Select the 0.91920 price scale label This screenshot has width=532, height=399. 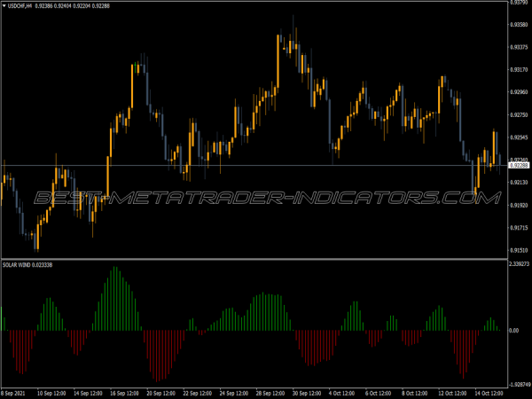click(519, 206)
